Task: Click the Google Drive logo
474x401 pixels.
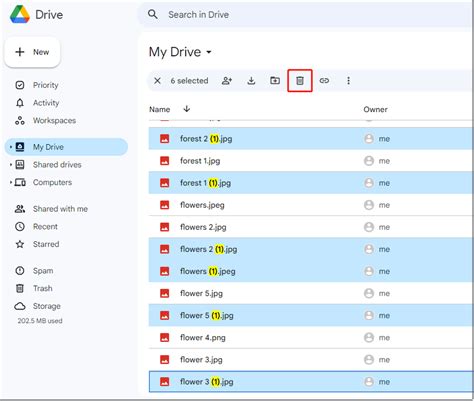Action: [20, 14]
